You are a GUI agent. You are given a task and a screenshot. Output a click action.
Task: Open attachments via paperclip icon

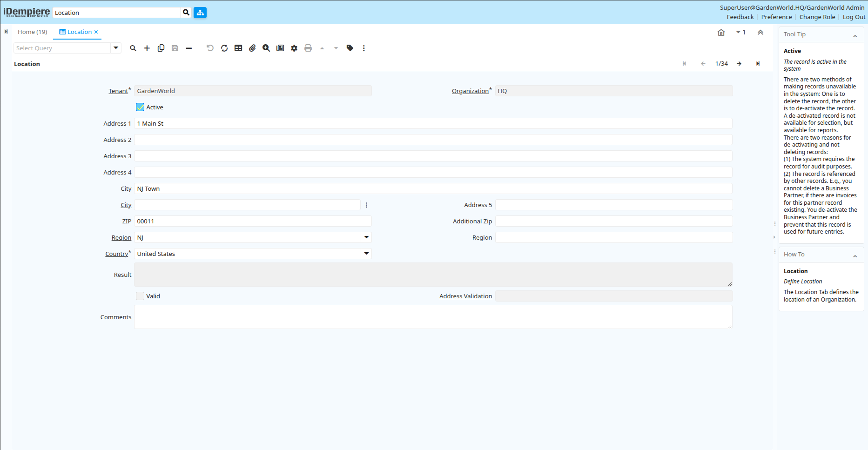[252, 48]
